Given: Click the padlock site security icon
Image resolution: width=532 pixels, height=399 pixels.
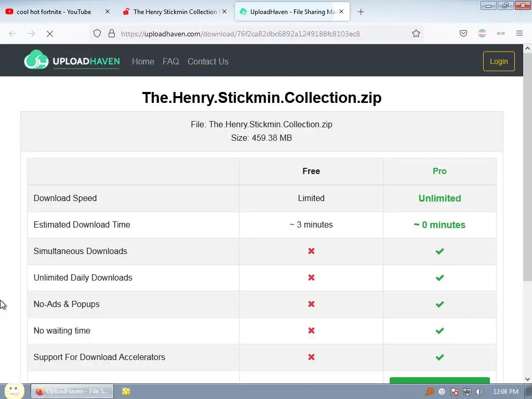Looking at the screenshot, I should (112, 33).
